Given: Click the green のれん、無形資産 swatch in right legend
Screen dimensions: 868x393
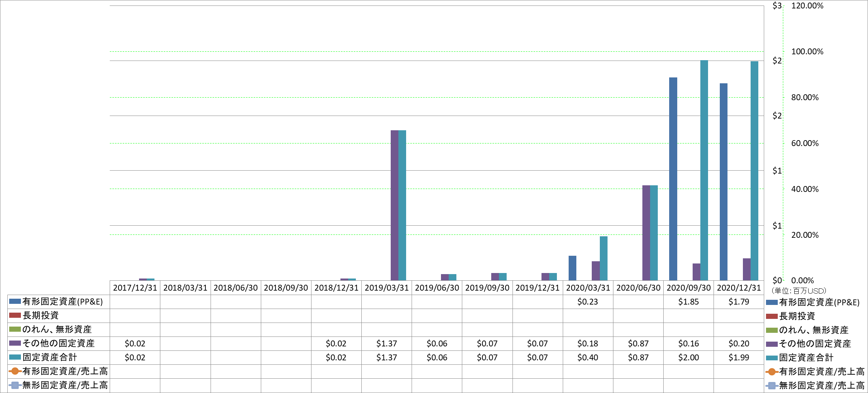Looking at the screenshot, I should [772, 330].
